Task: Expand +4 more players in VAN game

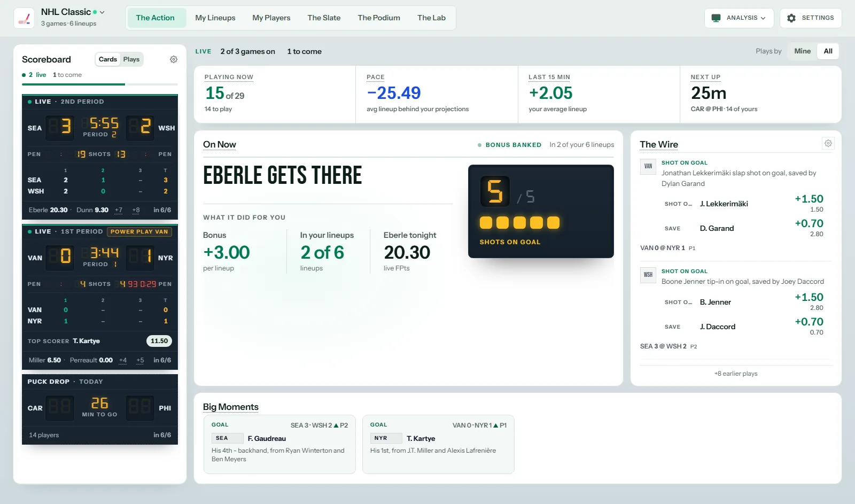Action: coord(123,360)
